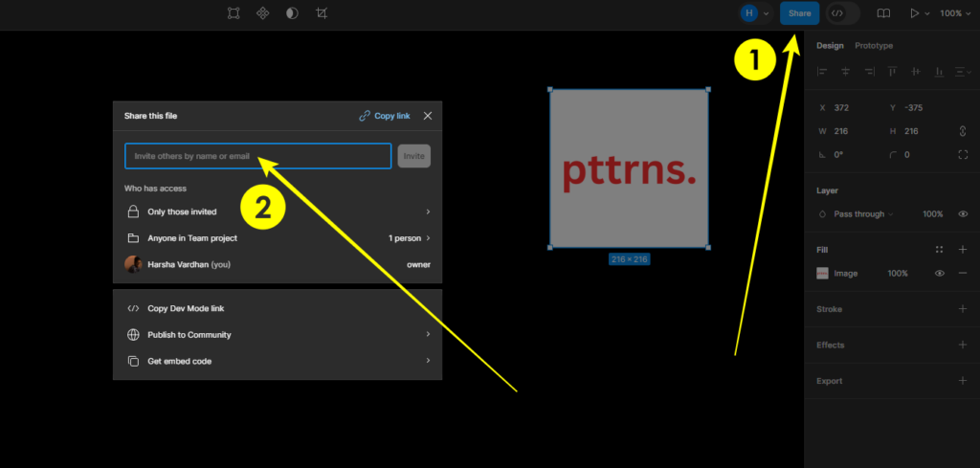980x468 pixels.
Task: Click the Copy link button
Action: (x=385, y=116)
